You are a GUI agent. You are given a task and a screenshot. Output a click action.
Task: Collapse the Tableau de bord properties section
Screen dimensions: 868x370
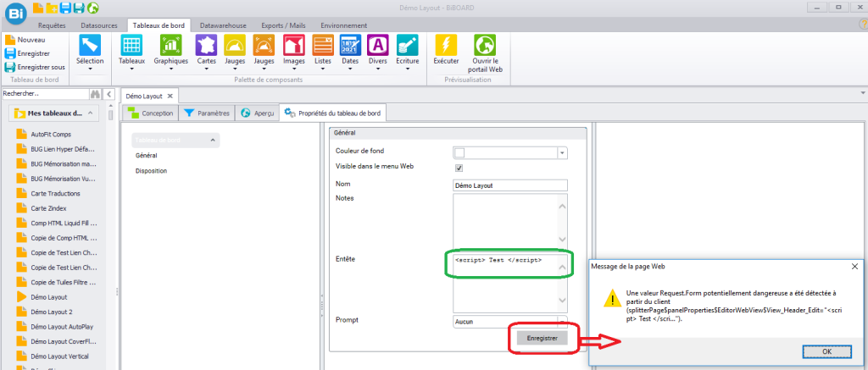[213, 141]
